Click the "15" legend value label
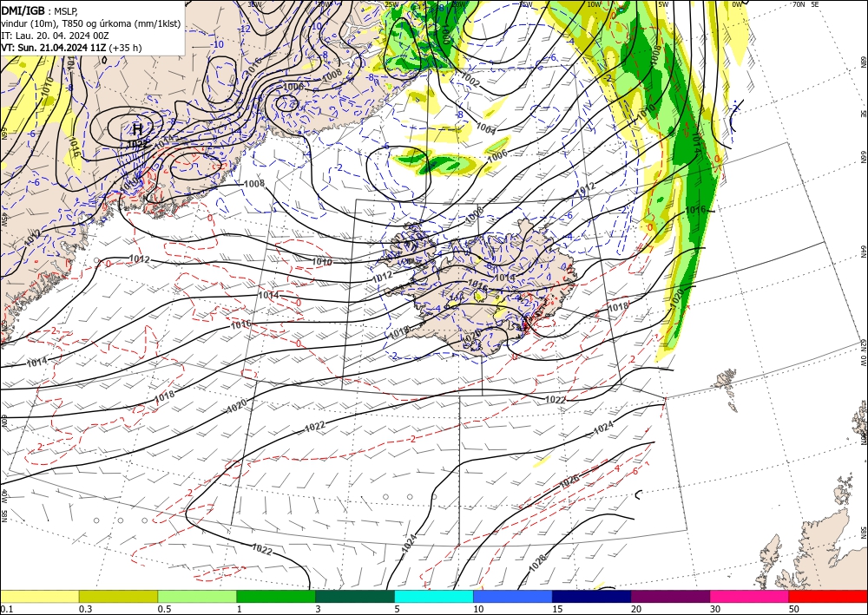The width and height of the screenshot is (868, 615). coord(557,609)
